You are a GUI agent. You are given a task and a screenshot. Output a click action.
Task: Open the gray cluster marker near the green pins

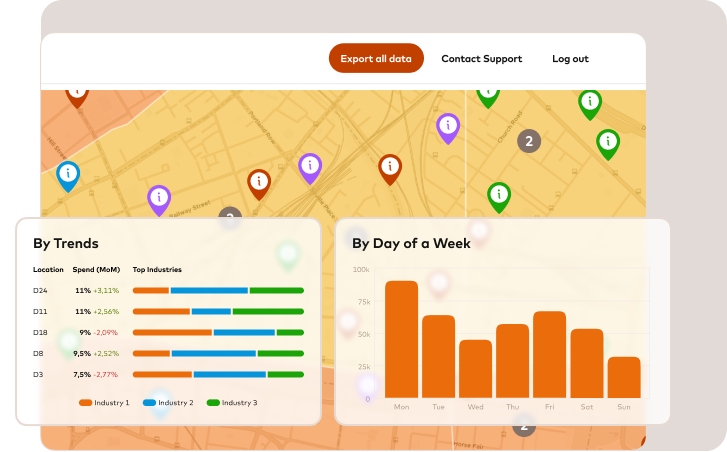(528, 141)
